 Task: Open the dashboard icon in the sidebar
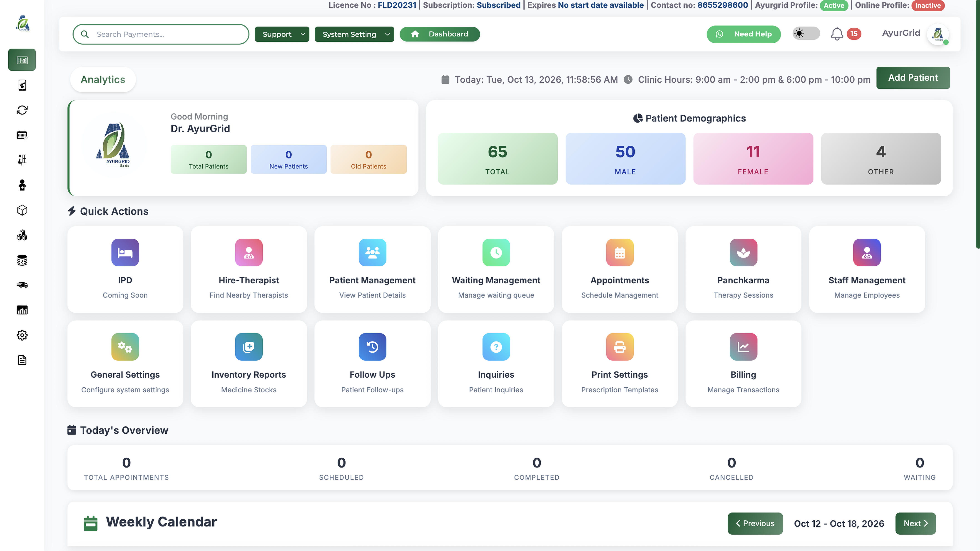tap(22, 60)
